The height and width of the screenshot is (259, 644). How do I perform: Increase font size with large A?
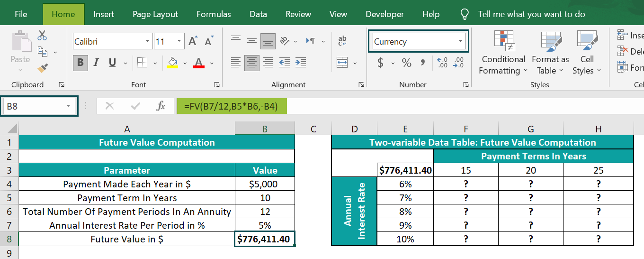click(193, 41)
